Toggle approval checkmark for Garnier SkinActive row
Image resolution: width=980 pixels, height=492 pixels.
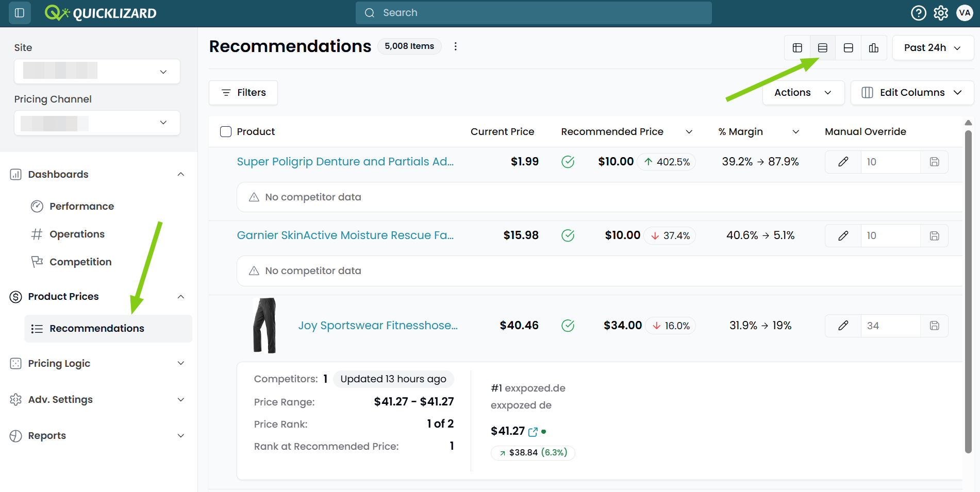point(568,235)
